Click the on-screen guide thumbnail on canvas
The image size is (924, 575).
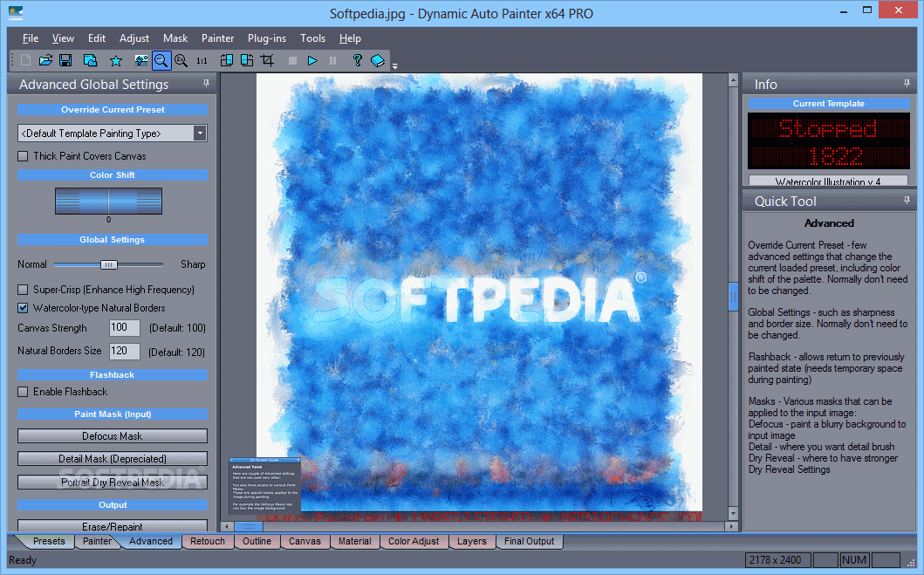pos(264,486)
